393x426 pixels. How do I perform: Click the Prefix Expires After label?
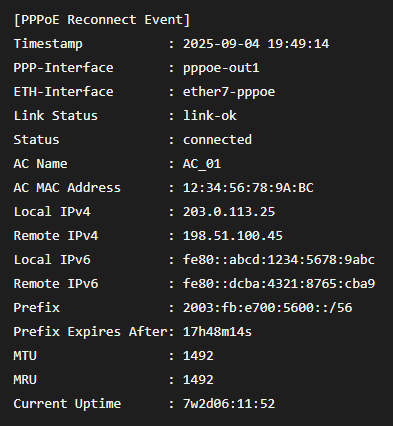pyautogui.click(x=90, y=332)
